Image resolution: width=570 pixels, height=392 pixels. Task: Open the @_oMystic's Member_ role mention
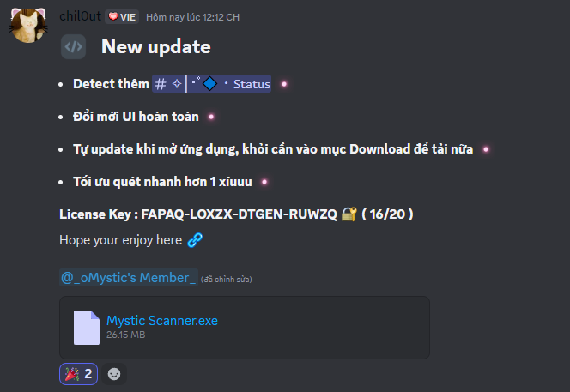(129, 278)
